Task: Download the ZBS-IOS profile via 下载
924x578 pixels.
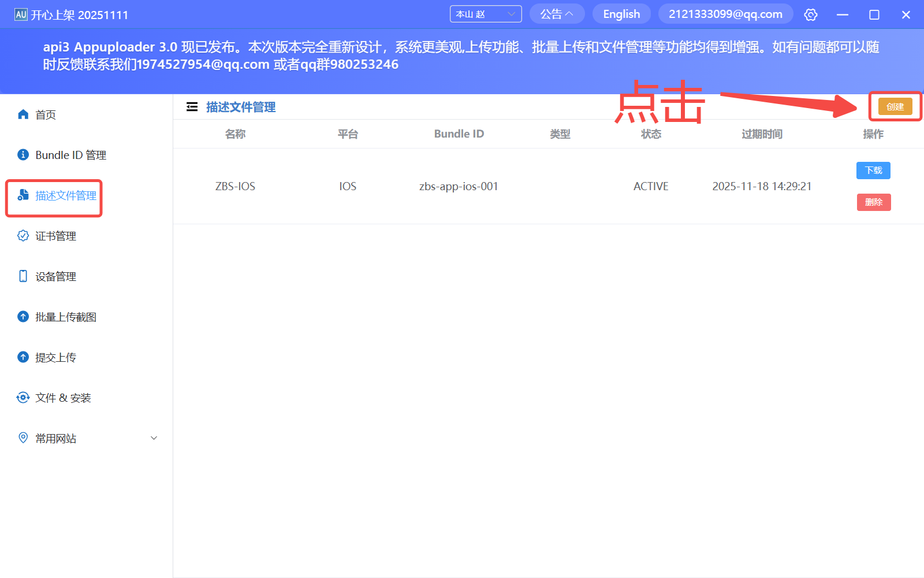Action: (873, 170)
